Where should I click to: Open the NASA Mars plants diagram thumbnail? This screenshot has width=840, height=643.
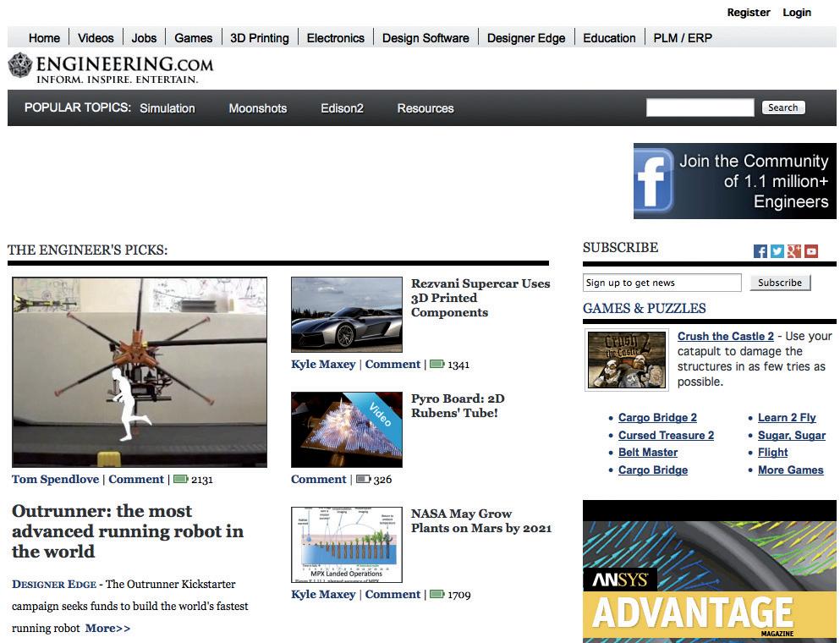[347, 544]
